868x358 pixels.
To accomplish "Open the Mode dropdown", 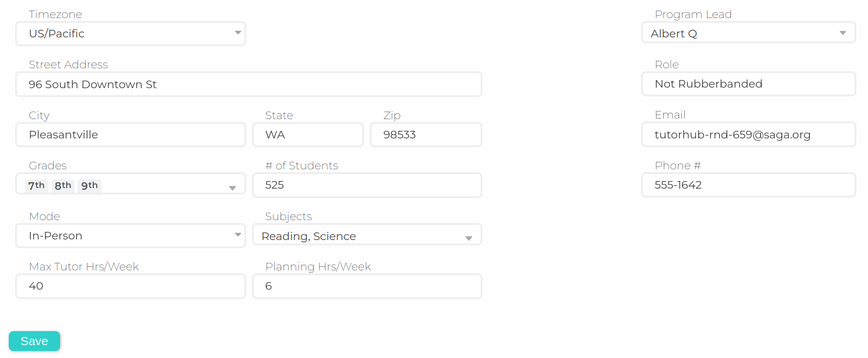I will tap(238, 235).
